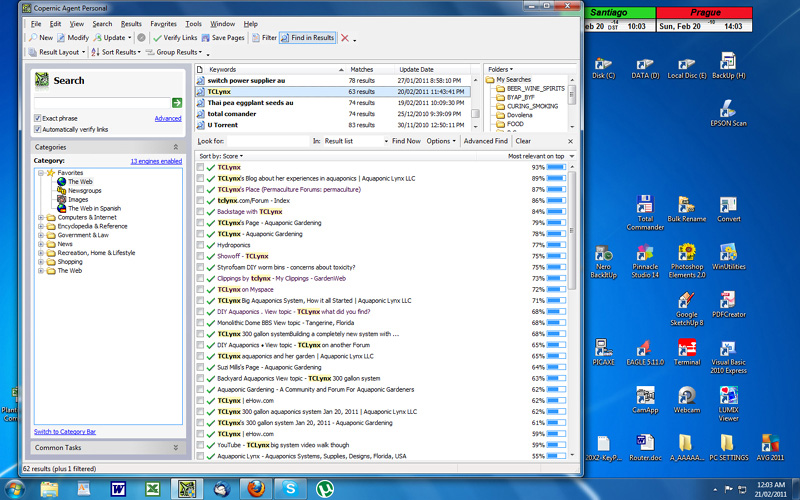Tick the checkbox for the Hydroponics result
Screen dimensions: 800x500
pos(201,245)
